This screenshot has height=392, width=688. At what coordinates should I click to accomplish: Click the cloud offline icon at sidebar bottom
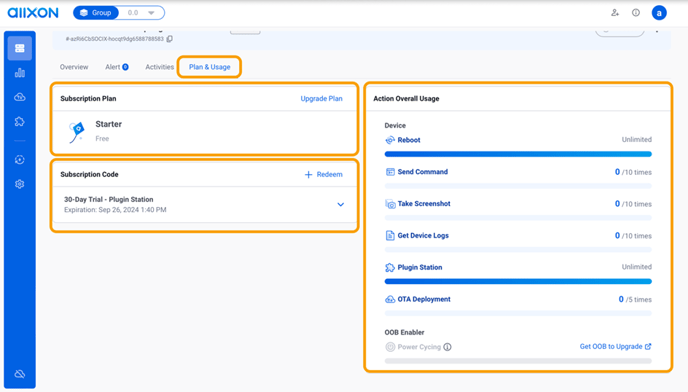20,374
